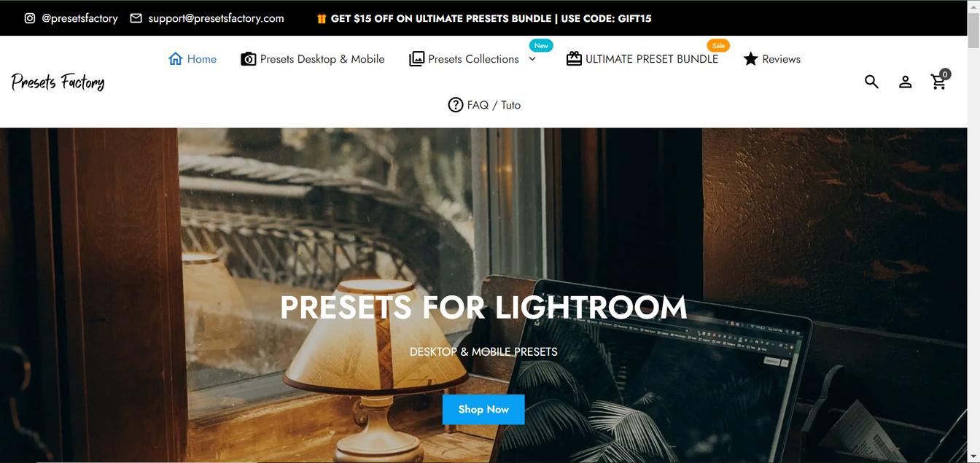This screenshot has width=980, height=463.
Task: Click the scrollbar down arrow
Action: click(x=973, y=456)
